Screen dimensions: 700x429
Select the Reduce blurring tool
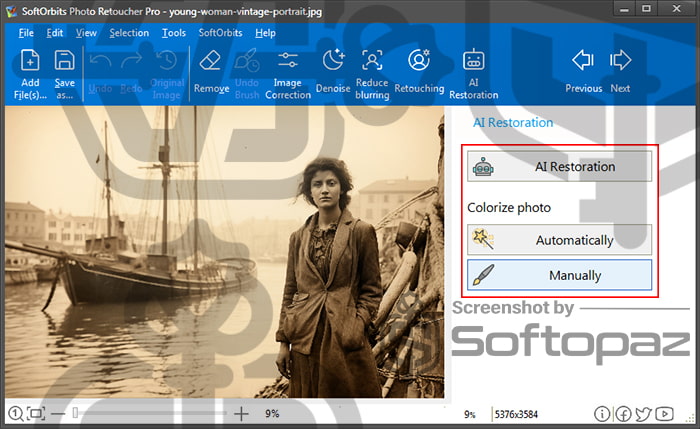372,60
